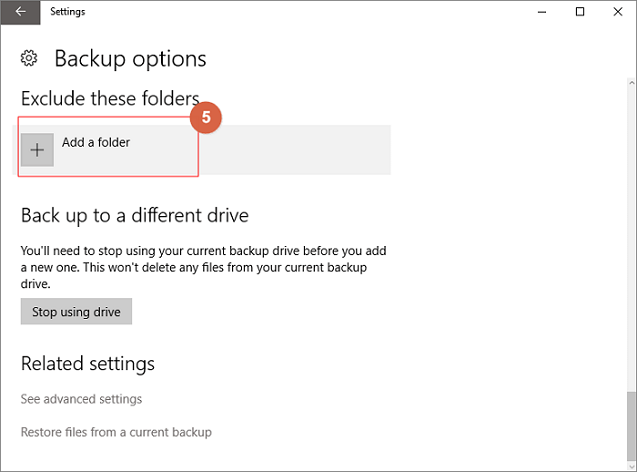Click the Settings title in title bar
637x472 pixels.
point(67,12)
